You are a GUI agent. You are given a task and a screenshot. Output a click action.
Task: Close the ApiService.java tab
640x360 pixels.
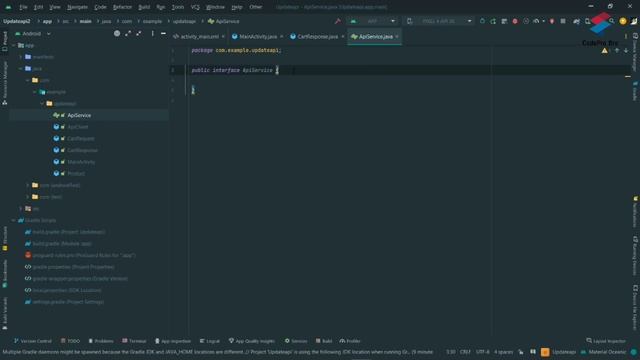[x=397, y=36]
